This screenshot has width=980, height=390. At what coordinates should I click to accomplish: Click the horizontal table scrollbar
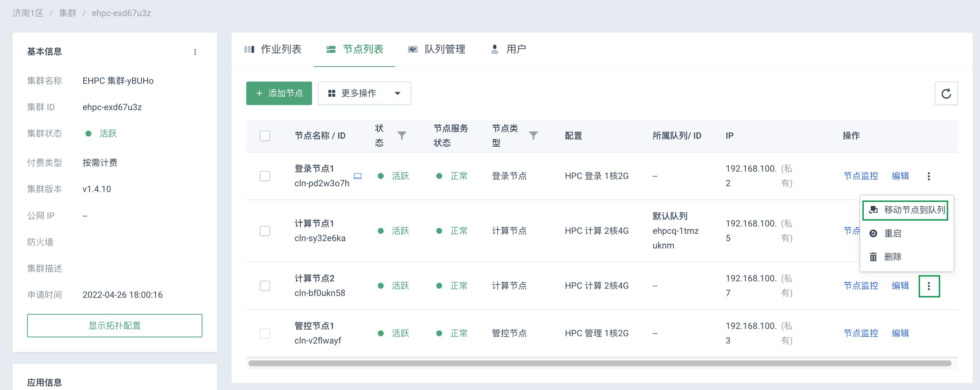[x=600, y=363]
